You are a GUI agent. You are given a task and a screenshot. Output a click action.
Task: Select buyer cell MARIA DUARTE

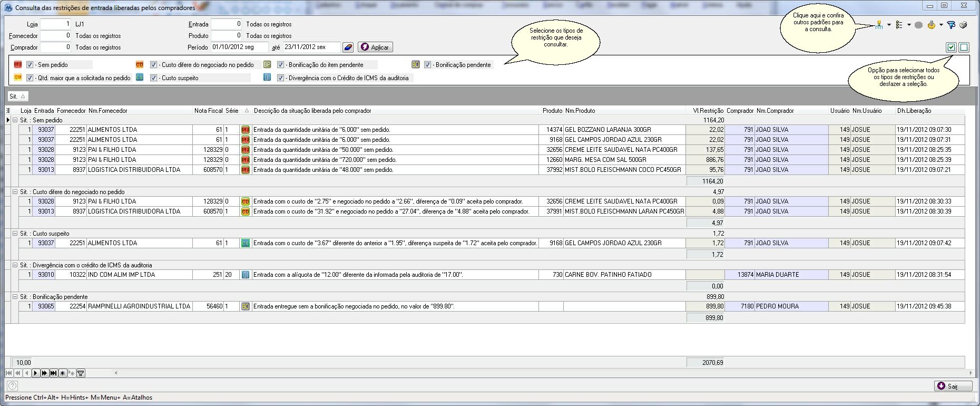[791, 275]
